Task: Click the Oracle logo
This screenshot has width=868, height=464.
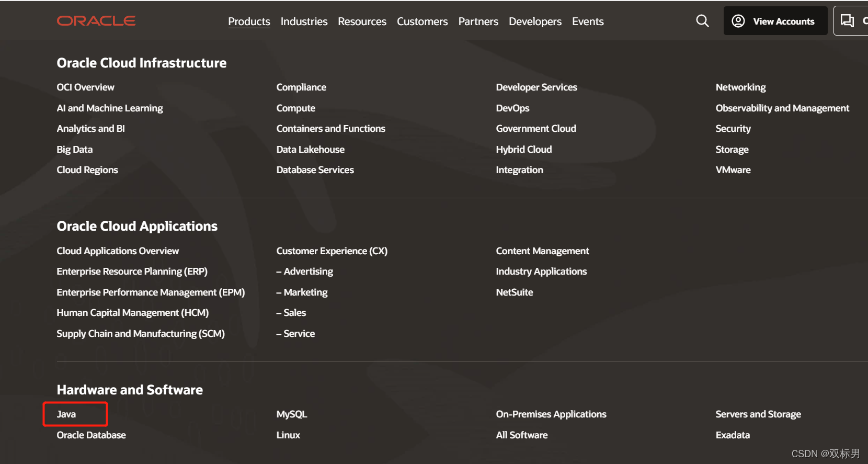Action: 96,21
